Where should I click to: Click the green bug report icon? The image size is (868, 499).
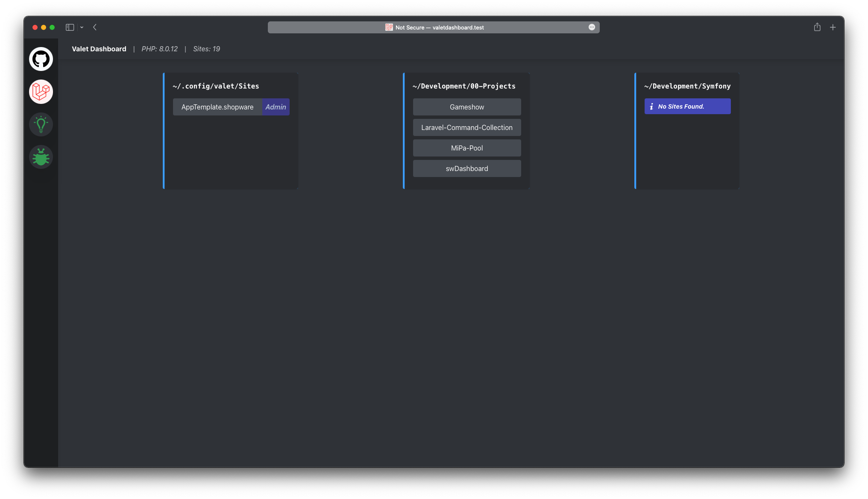[x=41, y=157]
